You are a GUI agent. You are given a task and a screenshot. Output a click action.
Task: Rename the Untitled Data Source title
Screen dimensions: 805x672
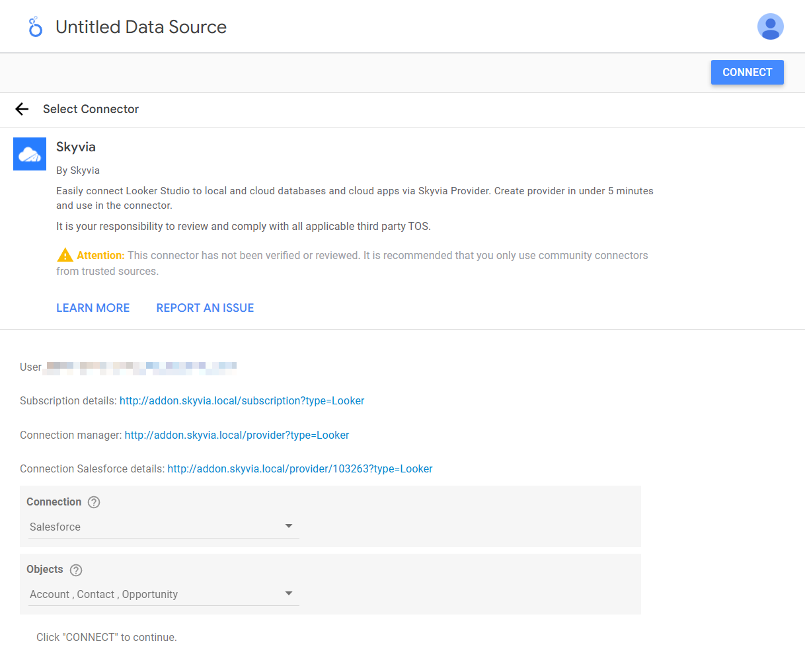(x=141, y=27)
